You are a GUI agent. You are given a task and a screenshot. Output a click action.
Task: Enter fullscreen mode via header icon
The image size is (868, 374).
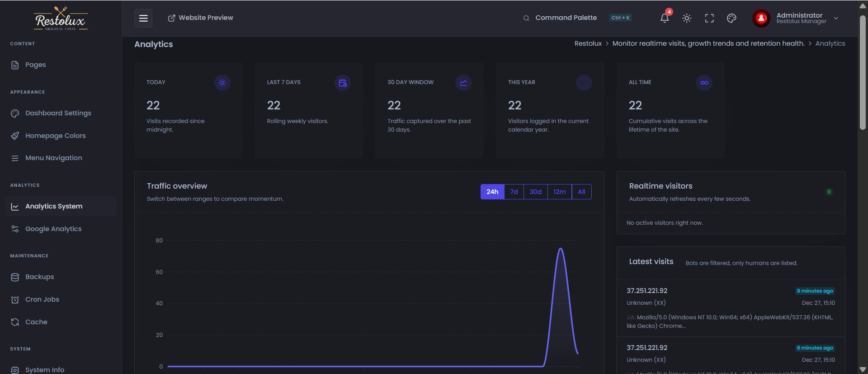709,18
